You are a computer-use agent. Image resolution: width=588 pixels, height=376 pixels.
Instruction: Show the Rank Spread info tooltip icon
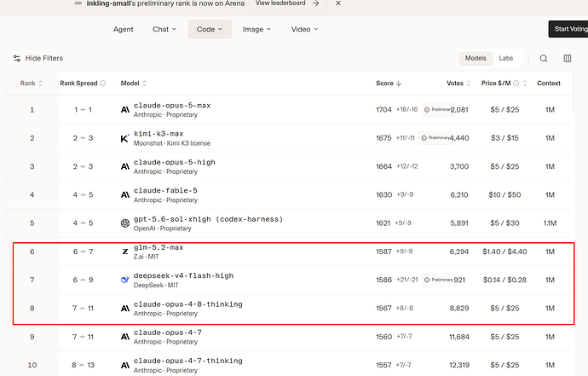click(103, 84)
